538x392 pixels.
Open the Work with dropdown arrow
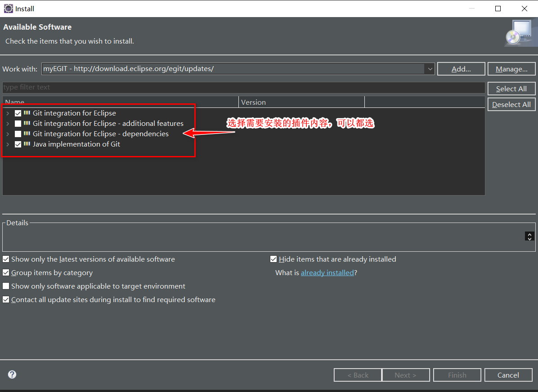430,69
